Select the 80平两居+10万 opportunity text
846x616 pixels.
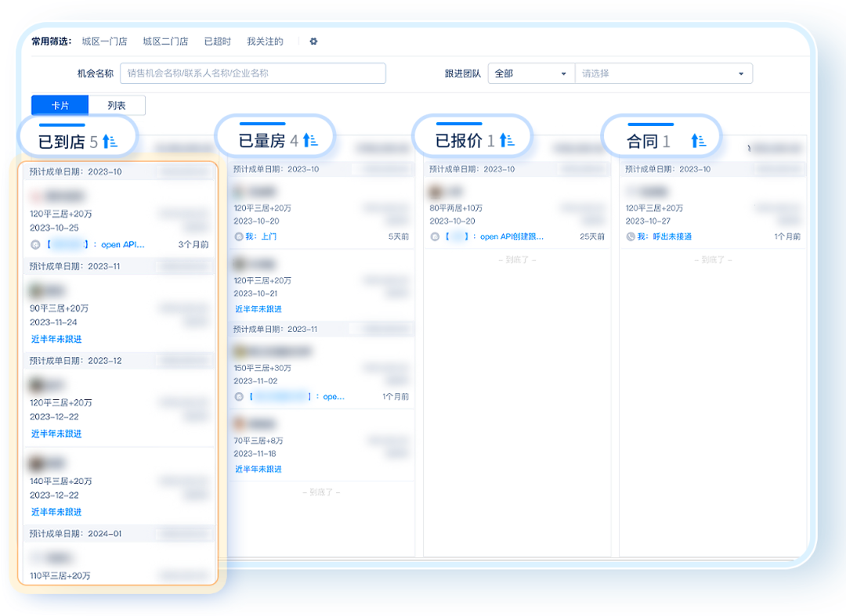[456, 208]
